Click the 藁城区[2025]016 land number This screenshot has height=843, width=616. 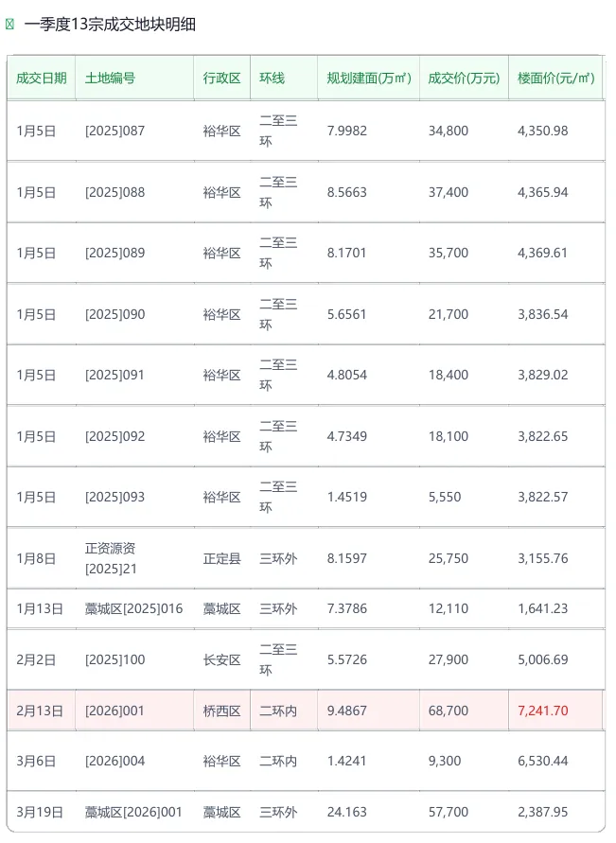click(133, 608)
